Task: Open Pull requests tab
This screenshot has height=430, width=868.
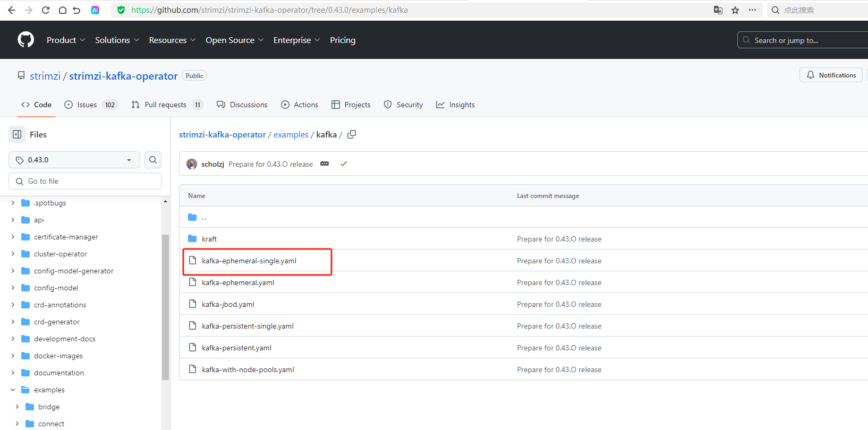Action: 167,105
